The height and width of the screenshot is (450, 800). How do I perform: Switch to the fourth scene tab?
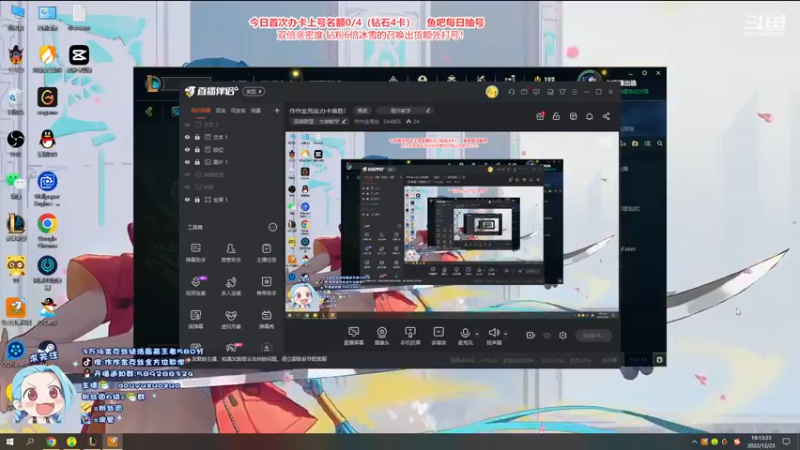coord(256,110)
